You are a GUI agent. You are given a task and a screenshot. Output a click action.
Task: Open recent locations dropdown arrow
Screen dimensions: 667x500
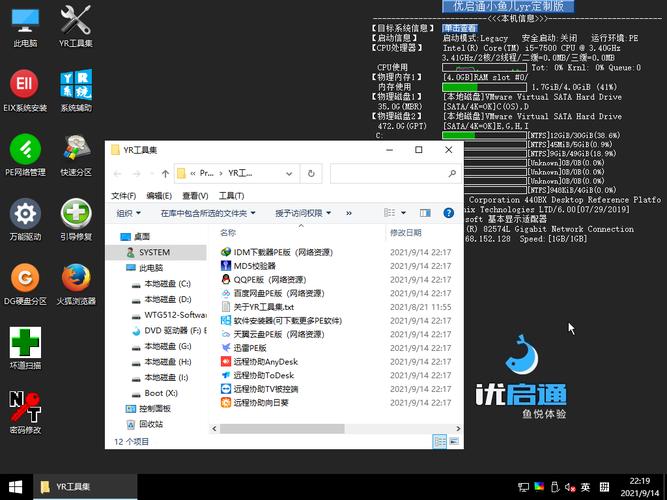point(151,174)
